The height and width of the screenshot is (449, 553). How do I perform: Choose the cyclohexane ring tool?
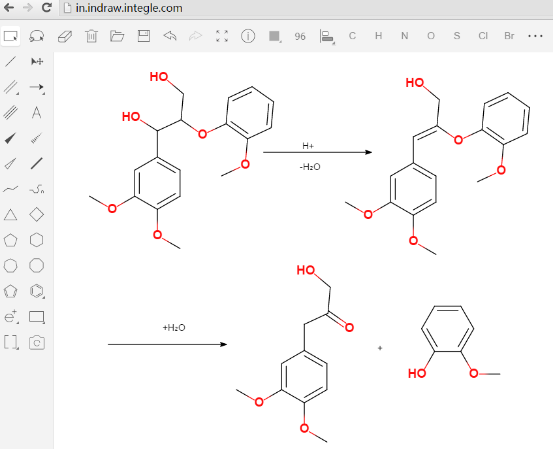(x=37, y=240)
